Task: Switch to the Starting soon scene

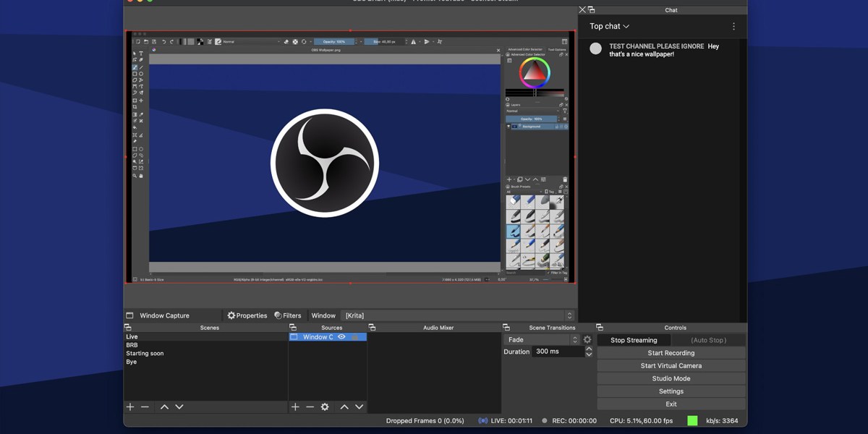Action: (145, 354)
